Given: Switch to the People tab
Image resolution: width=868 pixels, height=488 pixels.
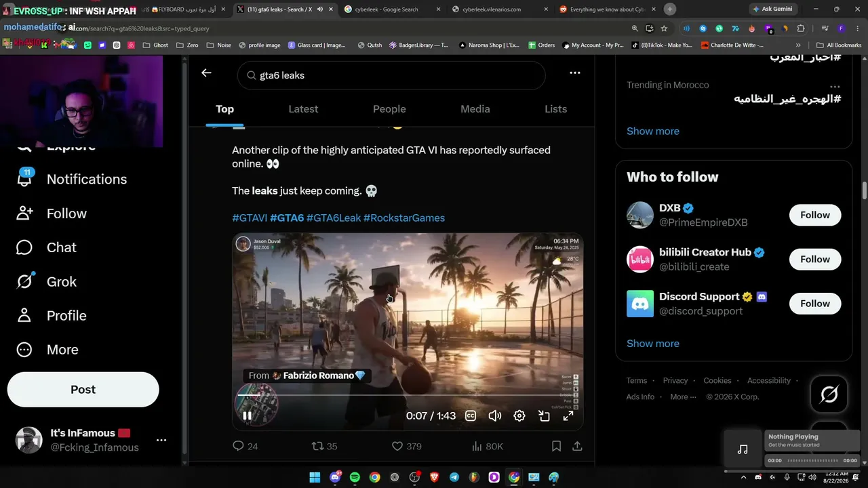Looking at the screenshot, I should 389,109.
